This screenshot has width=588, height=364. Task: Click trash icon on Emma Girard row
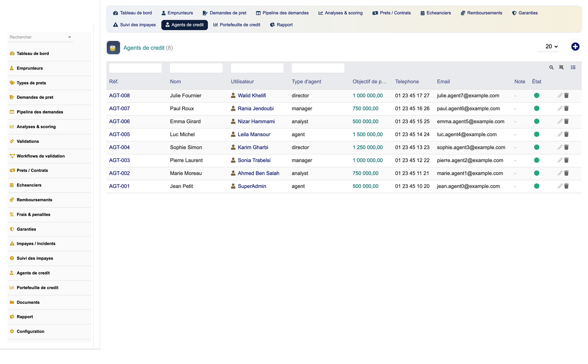566,122
